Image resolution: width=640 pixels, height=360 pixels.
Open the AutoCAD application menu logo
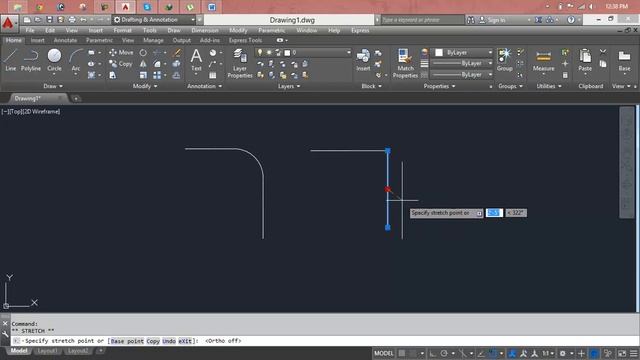point(8,23)
